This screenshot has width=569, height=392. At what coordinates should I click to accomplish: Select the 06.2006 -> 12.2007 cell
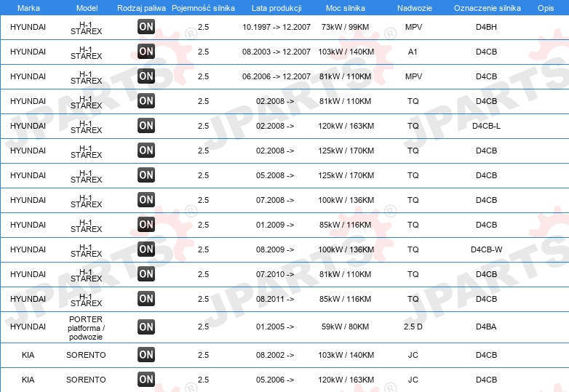[276, 76]
